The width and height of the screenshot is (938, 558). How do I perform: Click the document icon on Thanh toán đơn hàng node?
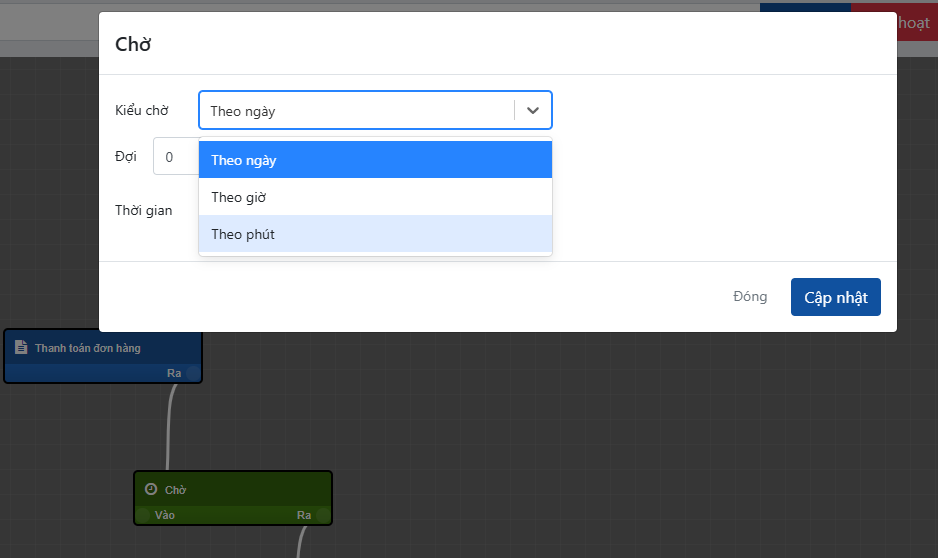point(21,348)
